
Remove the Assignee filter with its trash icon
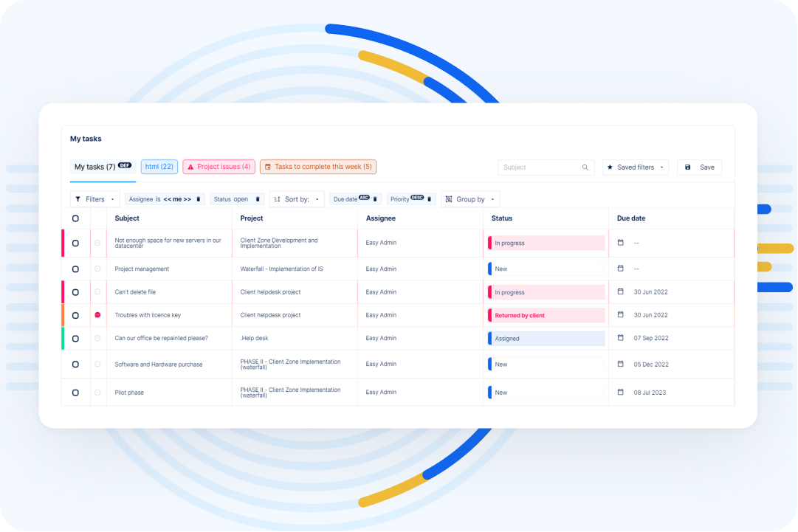(198, 199)
